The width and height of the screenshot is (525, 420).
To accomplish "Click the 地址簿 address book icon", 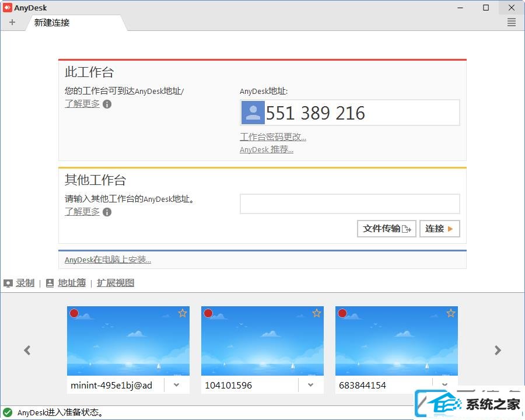I will tap(50, 283).
